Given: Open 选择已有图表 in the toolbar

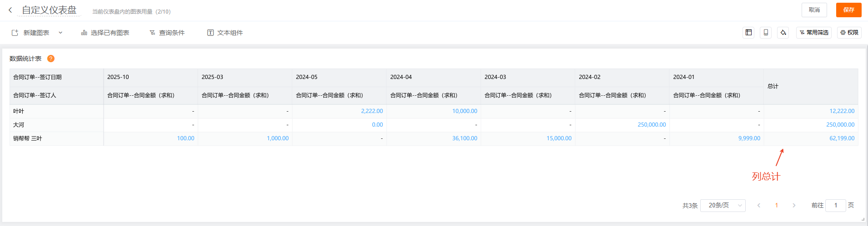Looking at the screenshot, I should pos(105,33).
